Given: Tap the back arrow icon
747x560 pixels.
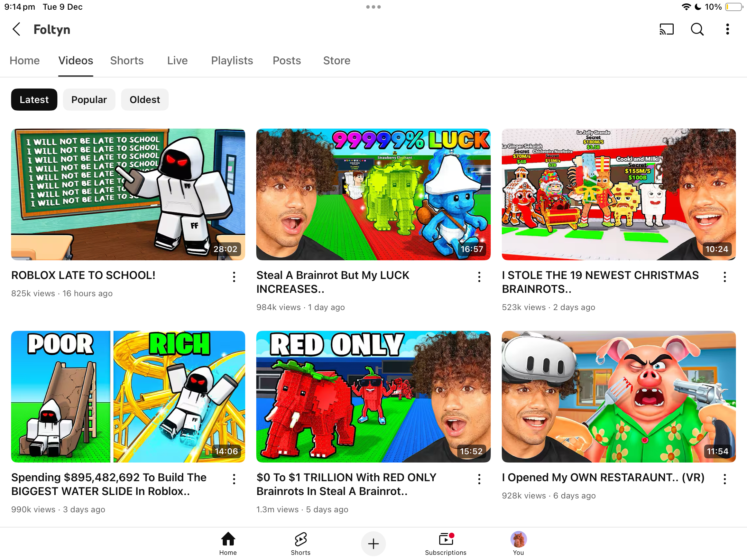Looking at the screenshot, I should [x=16, y=29].
